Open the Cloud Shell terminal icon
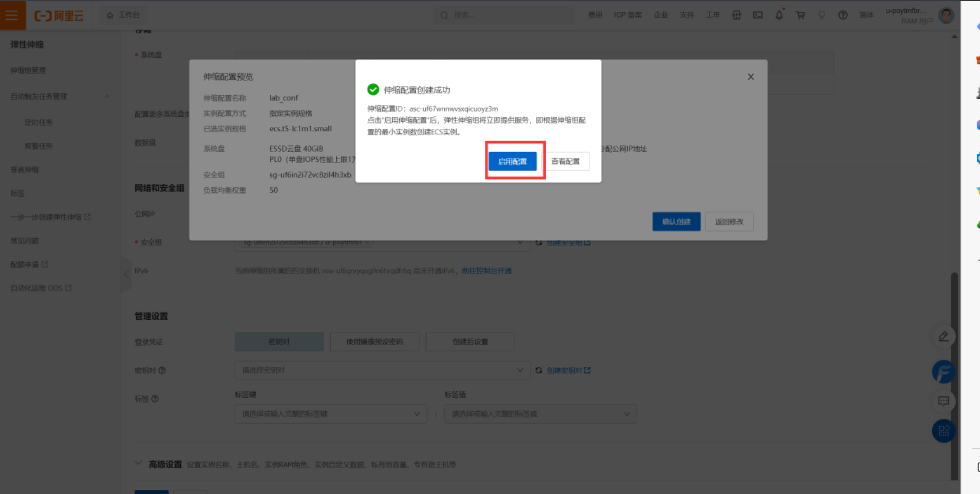The image size is (980, 494). coord(758,15)
